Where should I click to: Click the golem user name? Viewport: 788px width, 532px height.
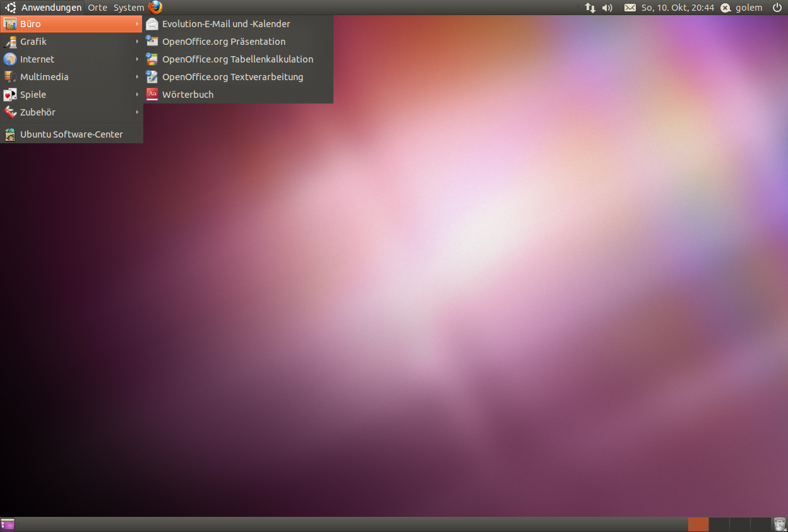coord(749,8)
